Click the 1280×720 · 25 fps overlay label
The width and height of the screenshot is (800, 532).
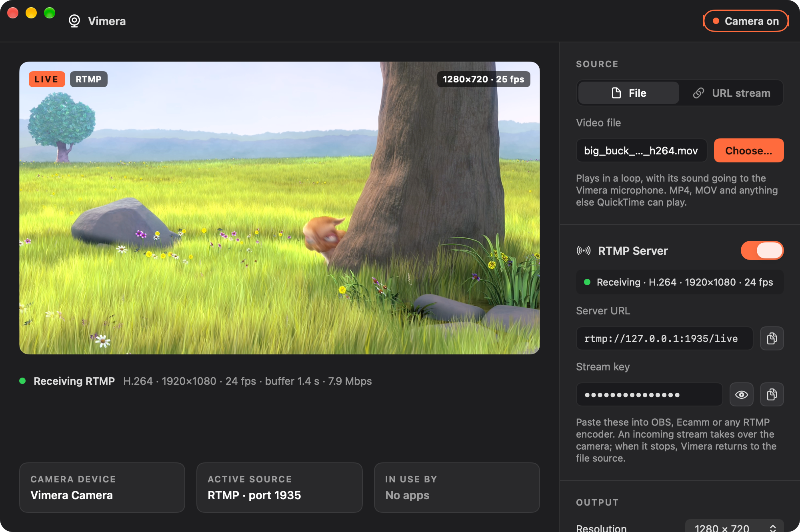click(x=483, y=79)
